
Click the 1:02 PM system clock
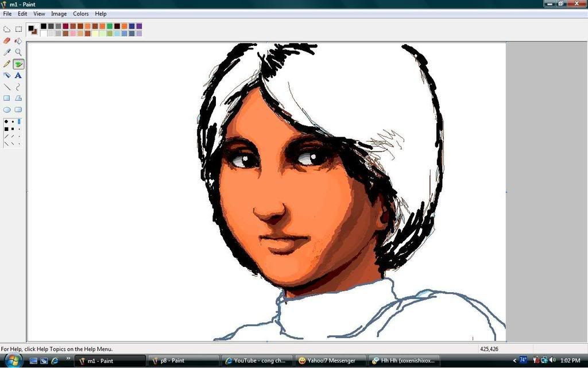[x=570, y=361]
